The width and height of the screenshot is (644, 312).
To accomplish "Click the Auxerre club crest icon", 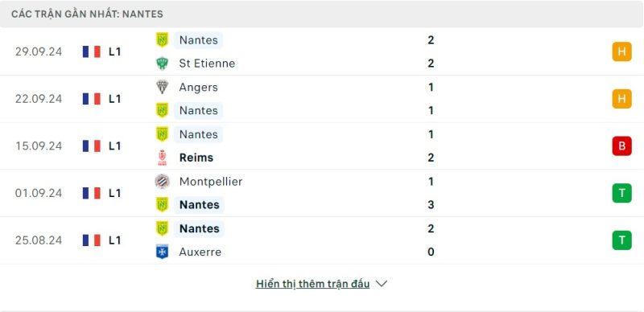I will [x=162, y=252].
